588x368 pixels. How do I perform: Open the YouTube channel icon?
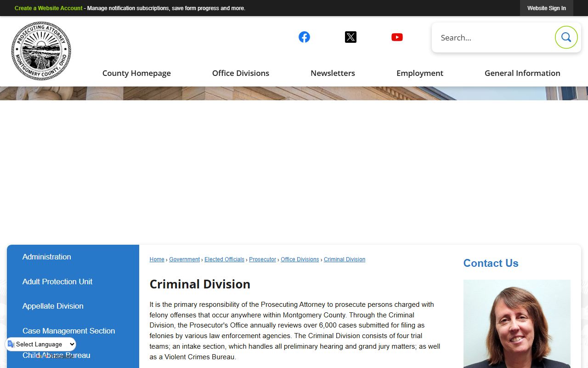[x=397, y=37]
